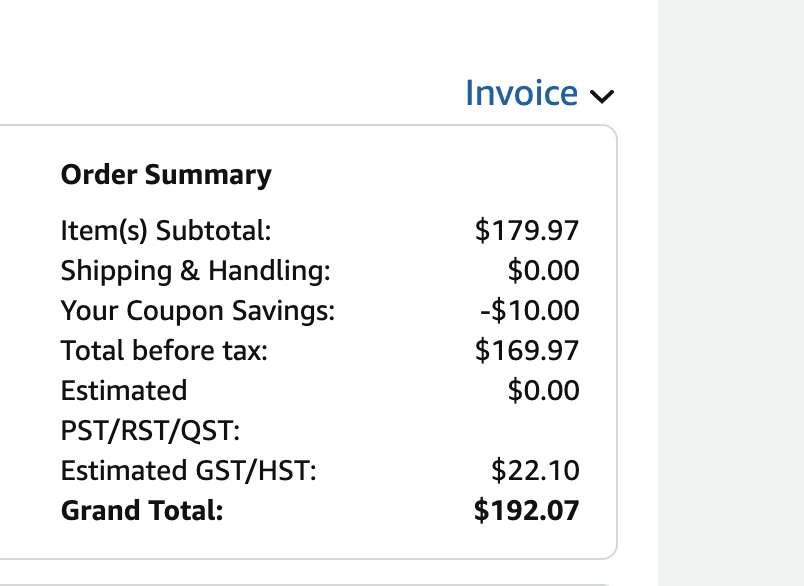Expand the Invoice dropdown chevron

coord(601,96)
